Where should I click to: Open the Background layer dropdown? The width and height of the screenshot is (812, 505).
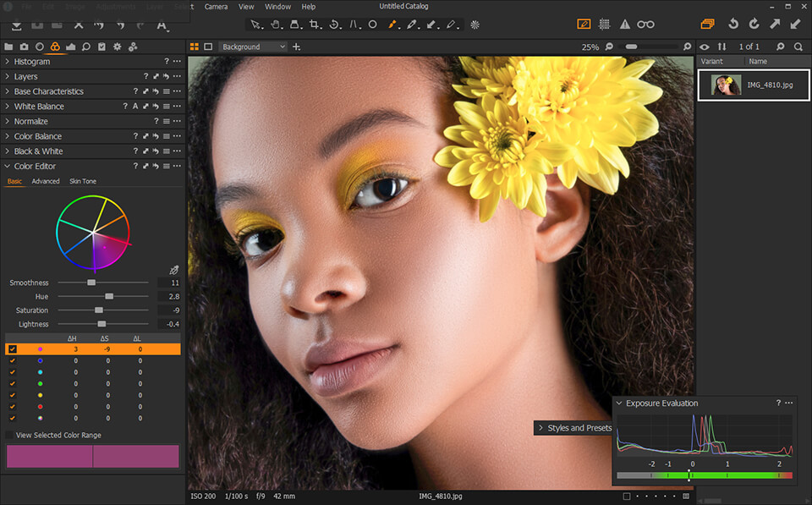[x=253, y=47]
